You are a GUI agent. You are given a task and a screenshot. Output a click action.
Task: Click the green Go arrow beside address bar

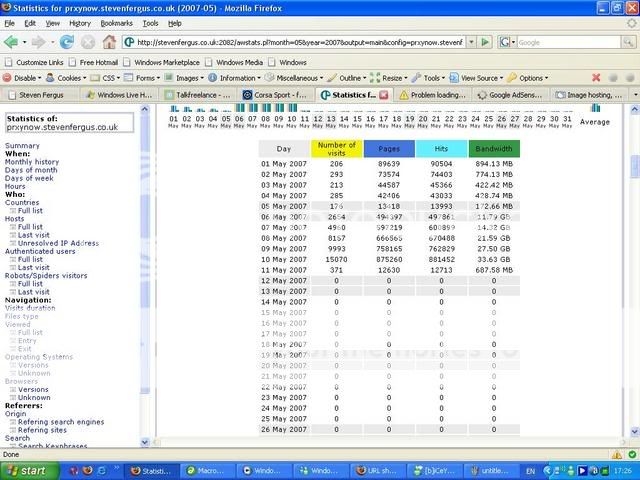click(x=484, y=42)
